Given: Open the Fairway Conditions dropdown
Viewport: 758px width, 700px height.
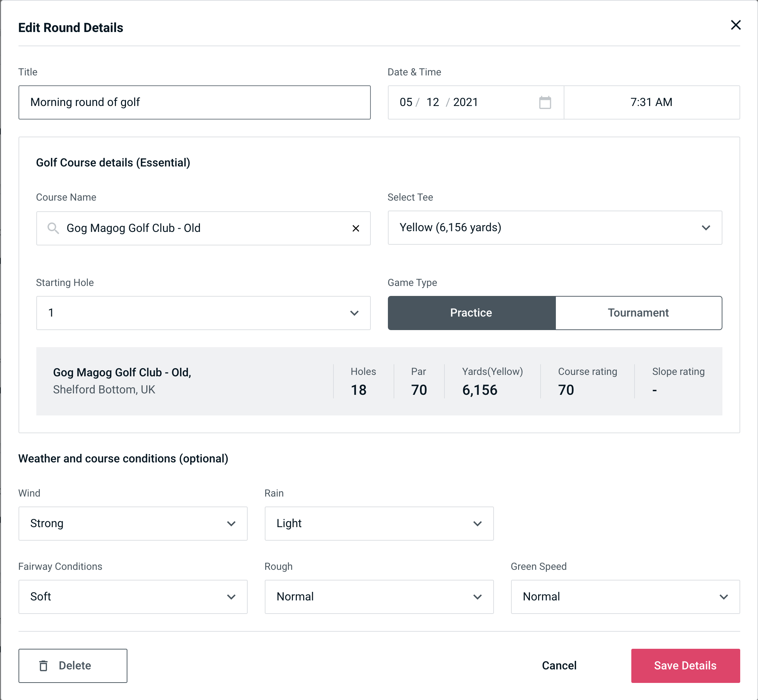Looking at the screenshot, I should tap(132, 596).
